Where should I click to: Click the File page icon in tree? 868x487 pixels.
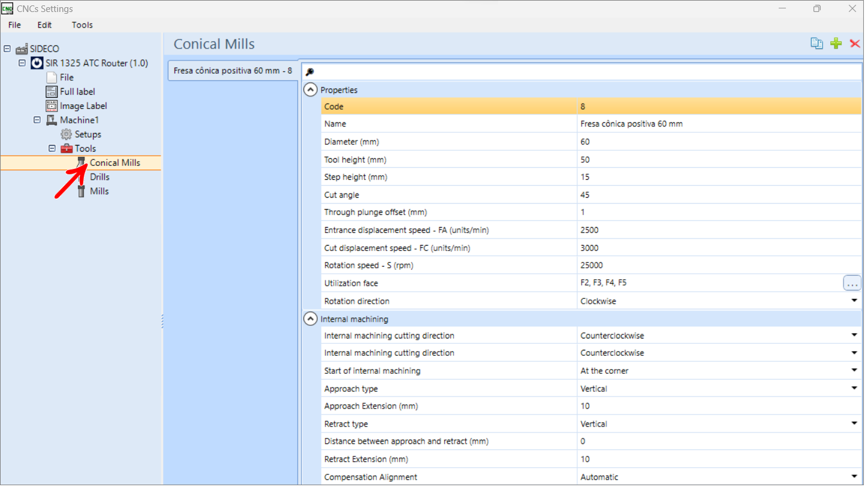click(52, 77)
